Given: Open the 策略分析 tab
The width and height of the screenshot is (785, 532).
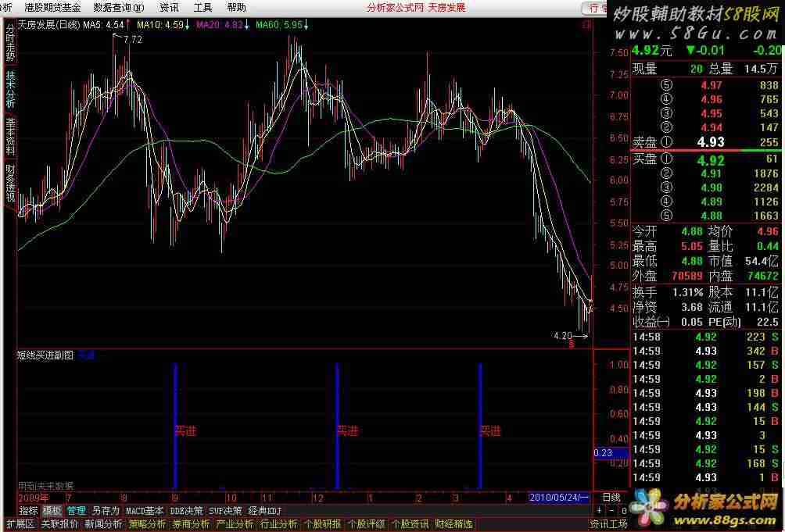Looking at the screenshot, I should coord(148,524).
